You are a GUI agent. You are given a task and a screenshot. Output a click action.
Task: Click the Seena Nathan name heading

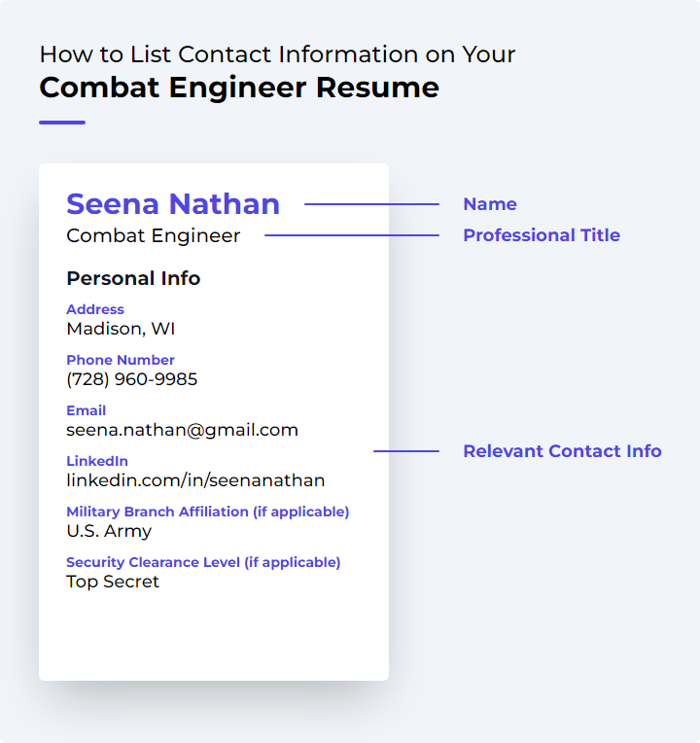point(173,204)
